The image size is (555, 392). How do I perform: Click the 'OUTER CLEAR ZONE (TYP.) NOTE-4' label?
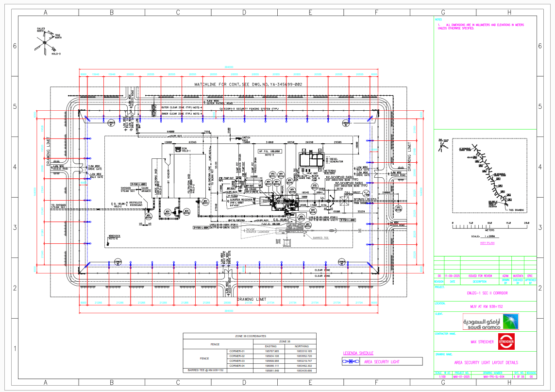coord(182,107)
